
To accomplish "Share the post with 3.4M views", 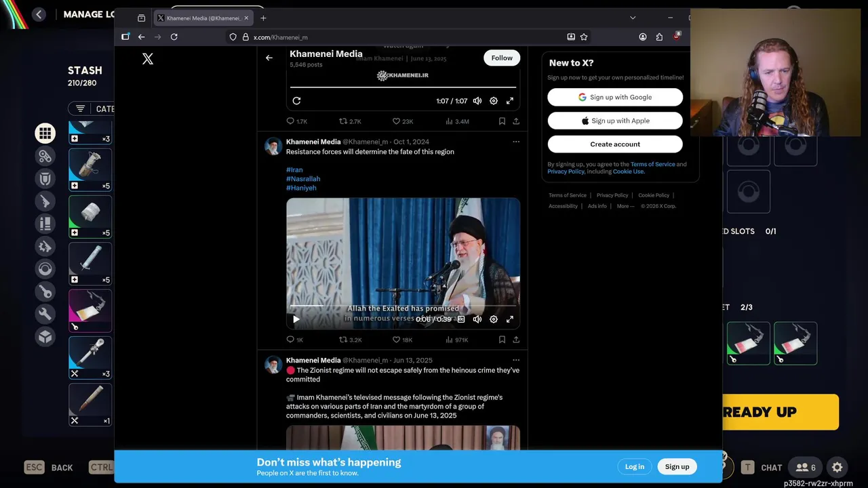I will pos(516,121).
